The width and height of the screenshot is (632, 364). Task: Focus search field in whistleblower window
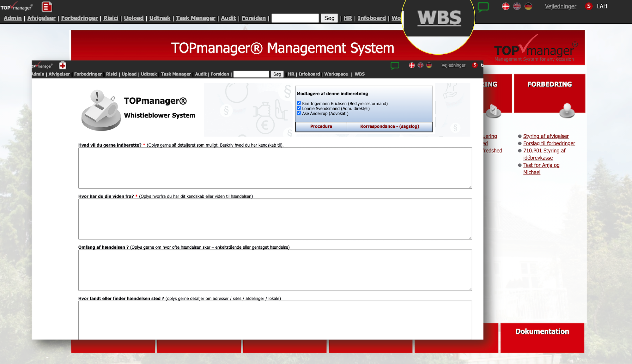click(251, 74)
